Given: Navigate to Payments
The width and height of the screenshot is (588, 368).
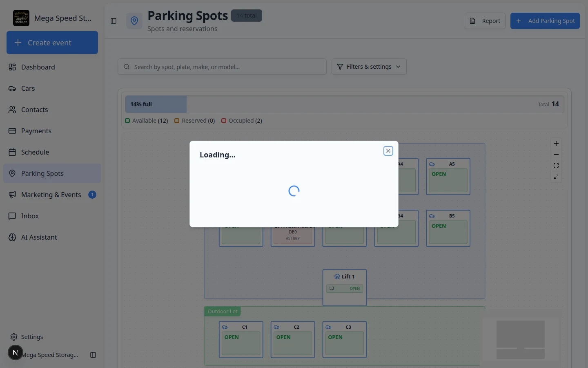Looking at the screenshot, I should 52,131.
